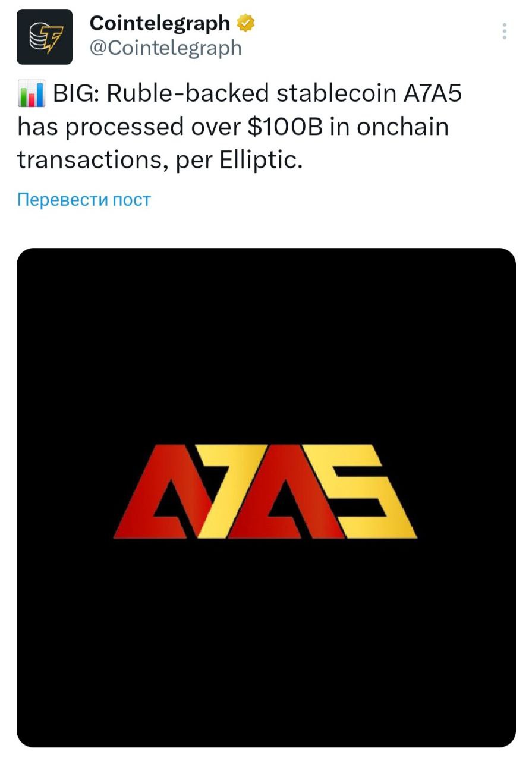Screen dimensions: 532x761
Task: Click the @Cointelegraph handle
Action: point(165,48)
